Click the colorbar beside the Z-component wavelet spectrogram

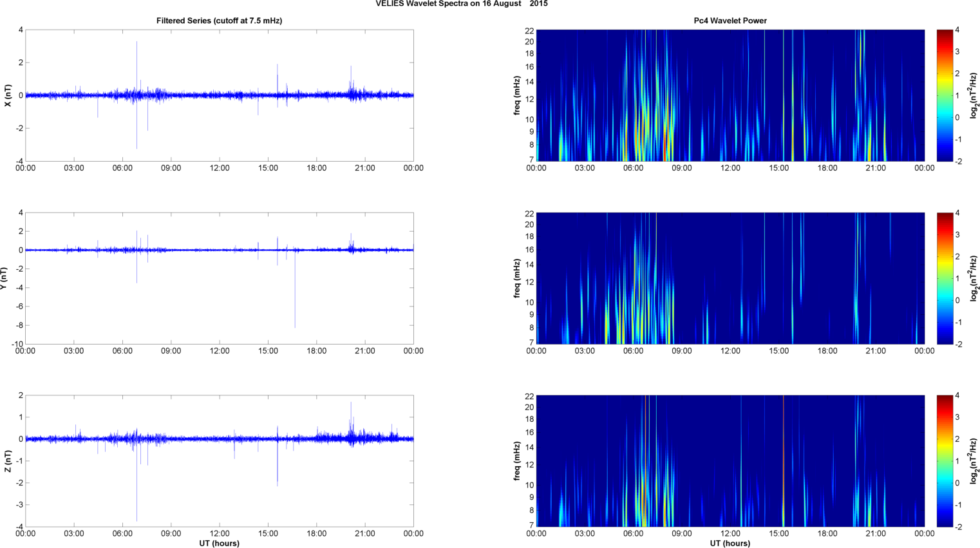(x=945, y=461)
